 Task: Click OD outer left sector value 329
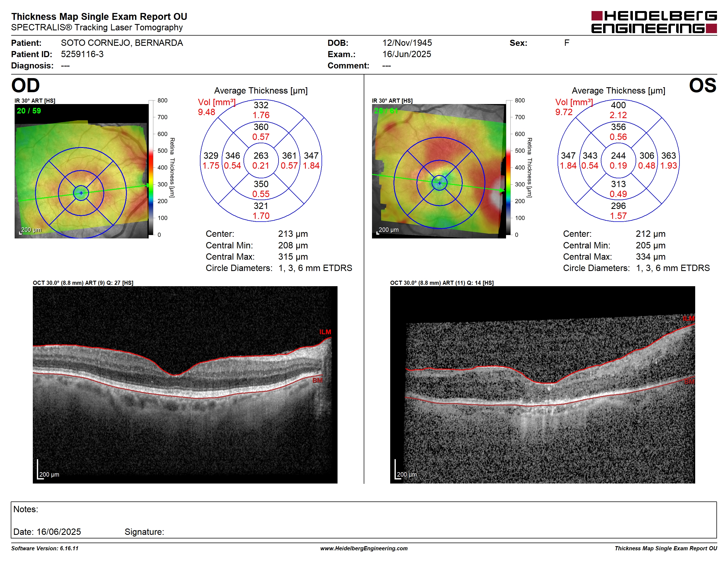click(211, 156)
